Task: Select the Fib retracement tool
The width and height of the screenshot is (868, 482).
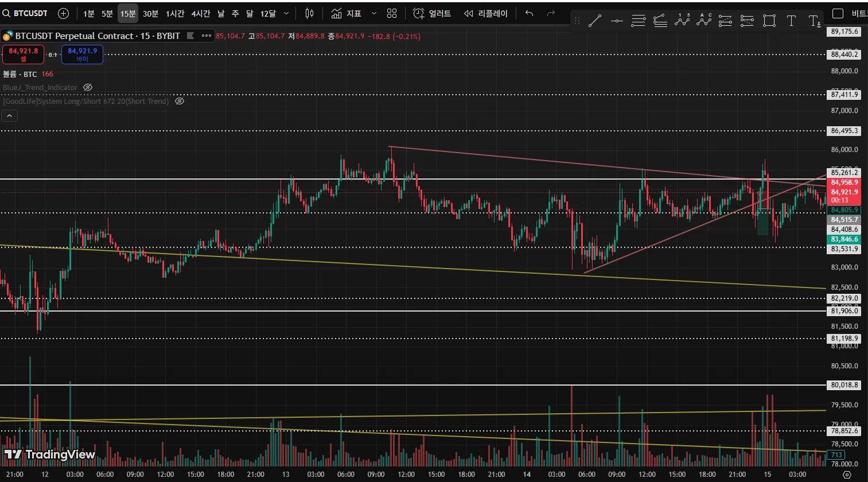Action: (639, 21)
